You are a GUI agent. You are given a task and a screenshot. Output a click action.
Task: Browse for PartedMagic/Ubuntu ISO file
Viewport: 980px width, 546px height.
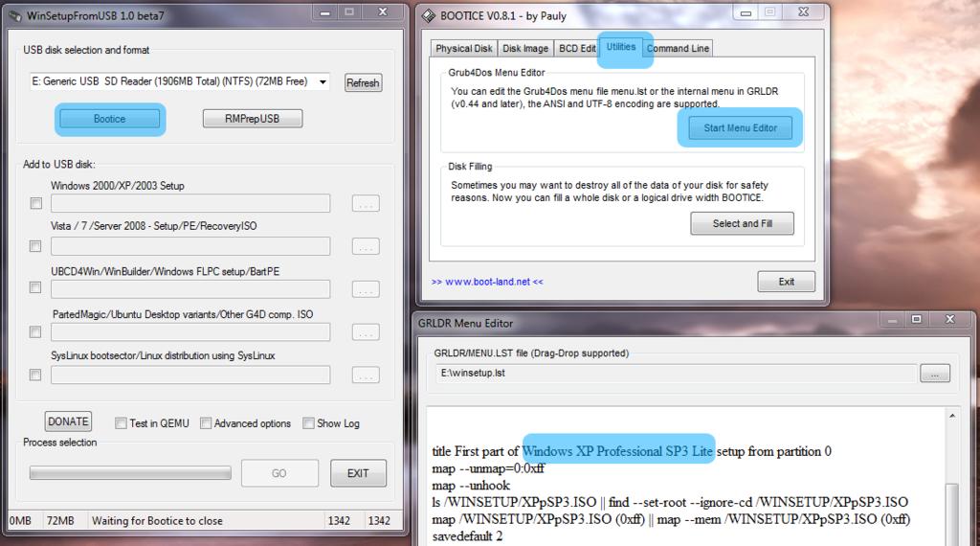pos(366,332)
